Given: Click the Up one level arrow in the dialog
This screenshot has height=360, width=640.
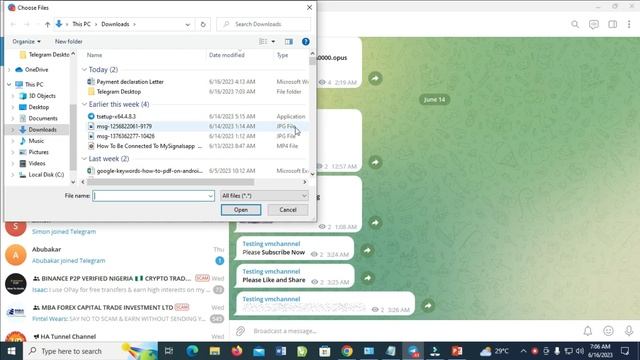Looking at the screenshot, I should click(x=47, y=24).
